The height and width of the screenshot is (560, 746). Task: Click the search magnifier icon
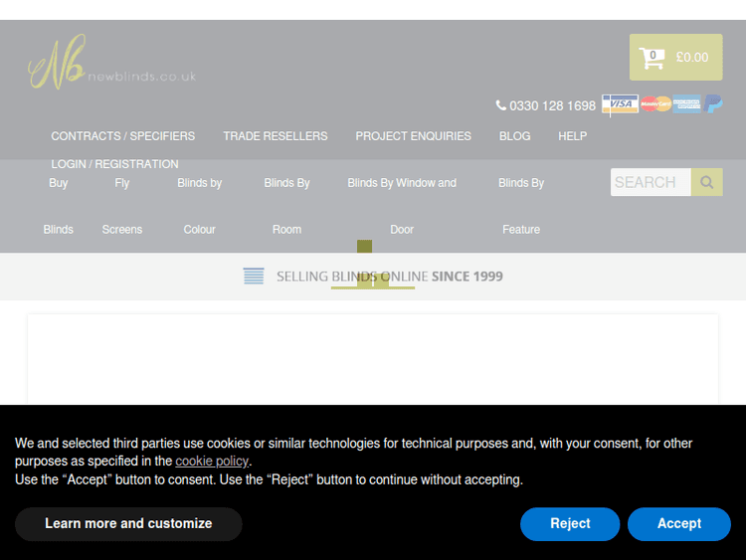[706, 182]
